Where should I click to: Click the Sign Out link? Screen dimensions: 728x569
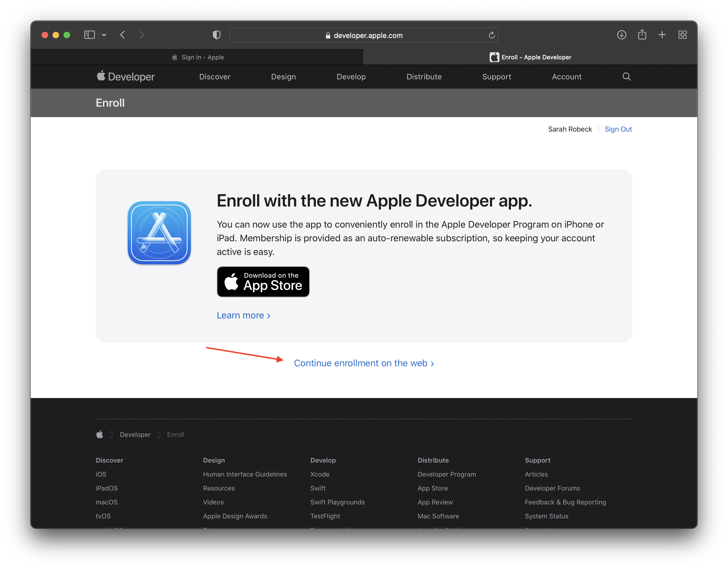pyautogui.click(x=618, y=129)
